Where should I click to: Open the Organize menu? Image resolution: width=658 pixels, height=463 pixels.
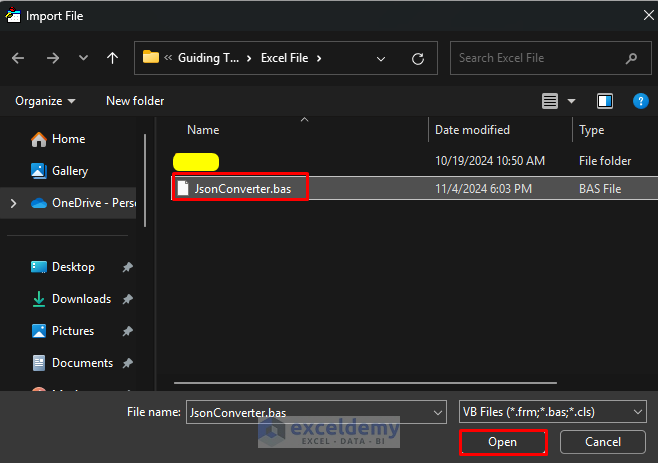point(45,101)
